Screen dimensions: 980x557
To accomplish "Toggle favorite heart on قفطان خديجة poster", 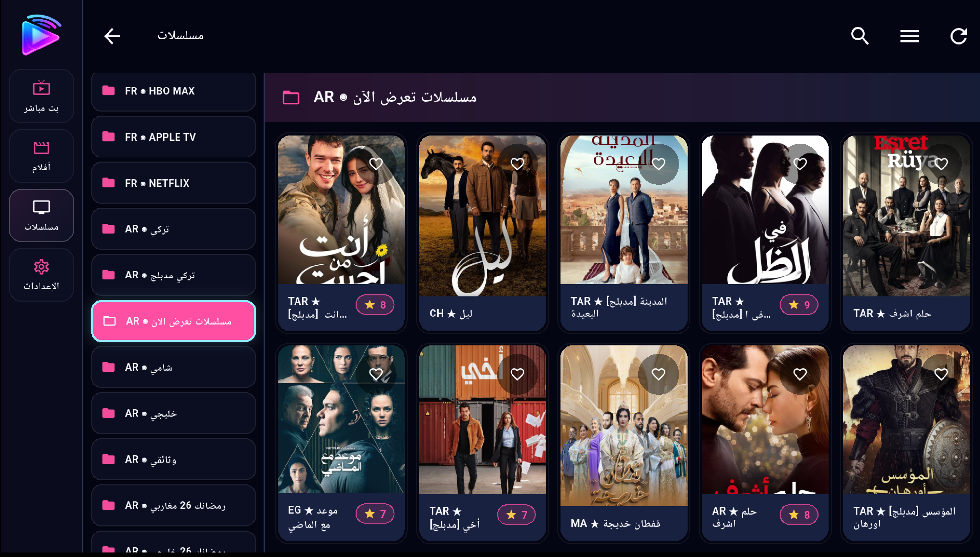I will (x=658, y=374).
